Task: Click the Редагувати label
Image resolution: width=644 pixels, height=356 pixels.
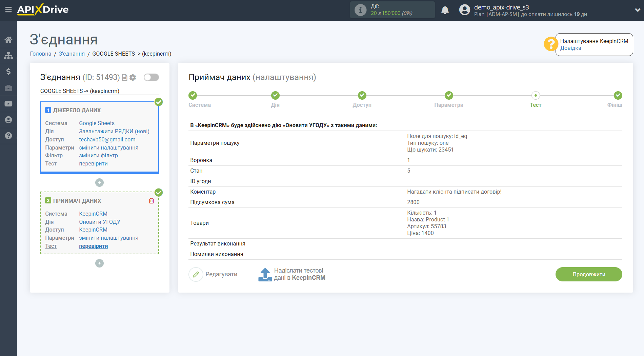Action: 221,274
